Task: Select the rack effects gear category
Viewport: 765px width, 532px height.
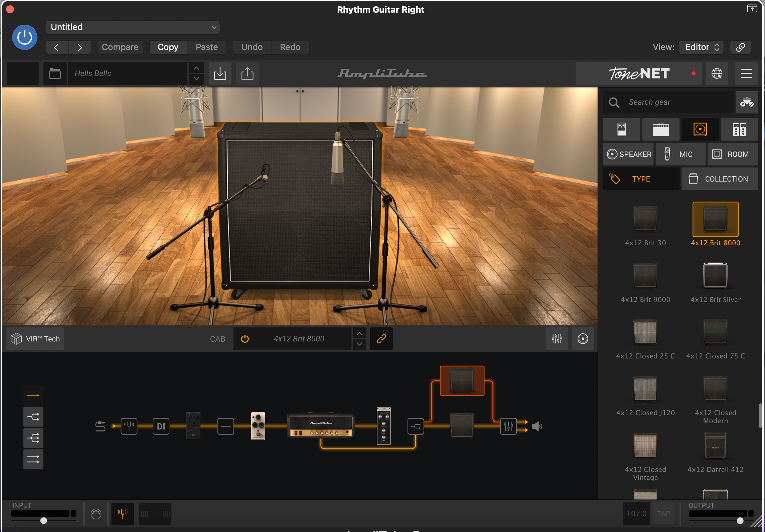Action: tap(739, 129)
